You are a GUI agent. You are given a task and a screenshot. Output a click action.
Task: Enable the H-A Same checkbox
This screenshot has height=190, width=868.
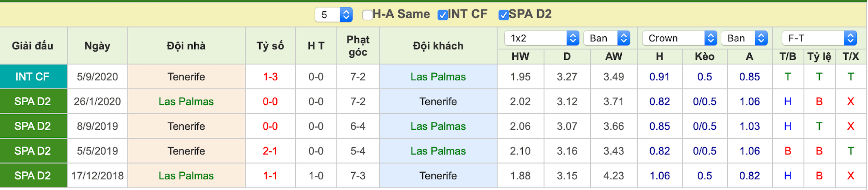point(367,15)
